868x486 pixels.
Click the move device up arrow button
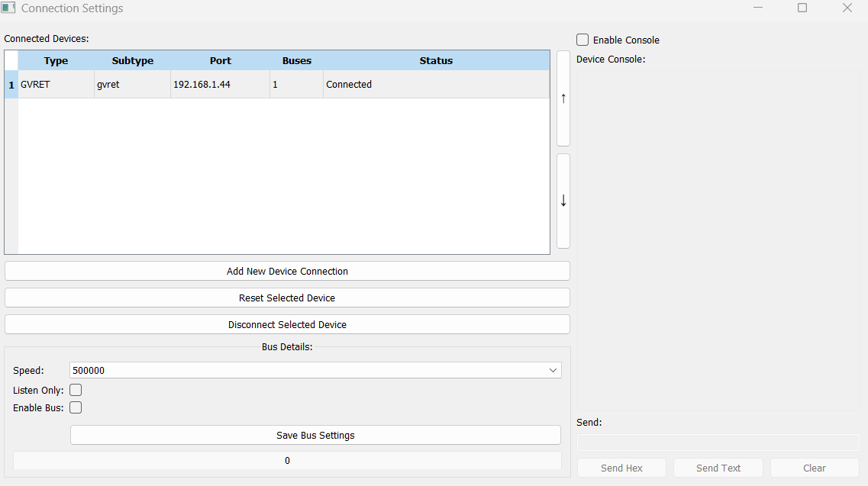click(x=563, y=98)
